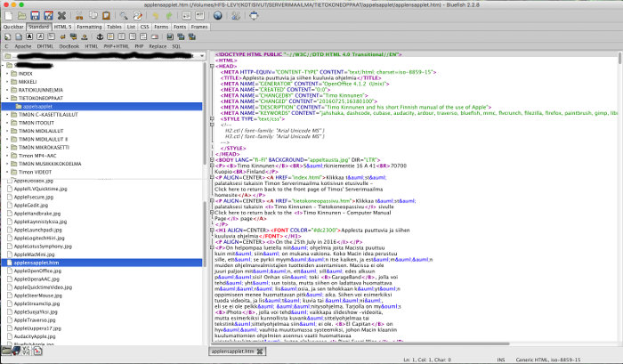Expand the TIMON C-KASETTILAULUT folder

pyautogui.click(x=7, y=115)
